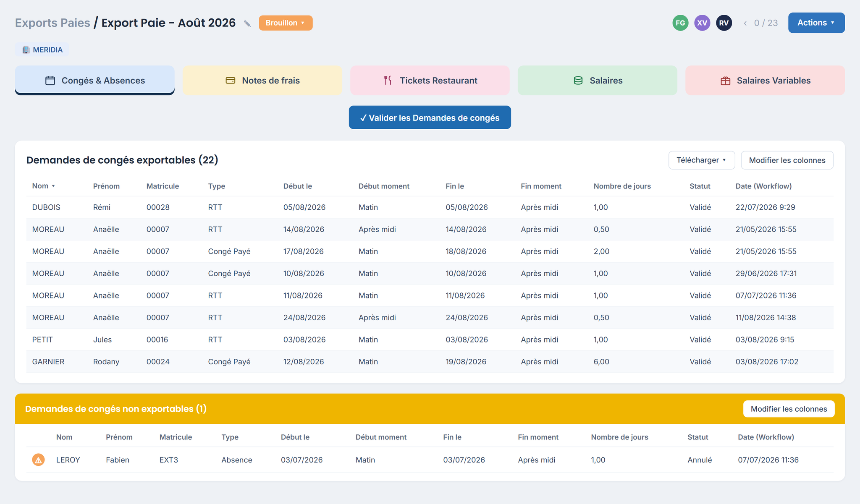This screenshot has width=860, height=504.
Task: Click the MERIDIA company building tag
Action: click(x=42, y=50)
